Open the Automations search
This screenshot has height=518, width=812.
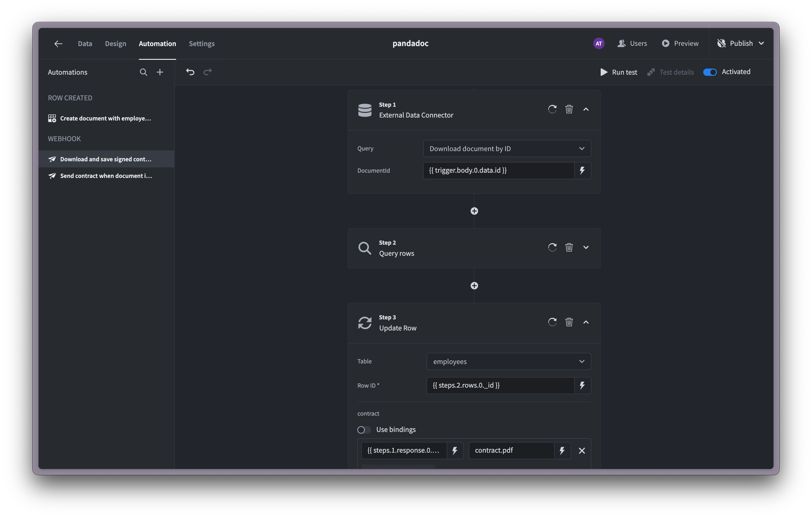[x=143, y=72]
